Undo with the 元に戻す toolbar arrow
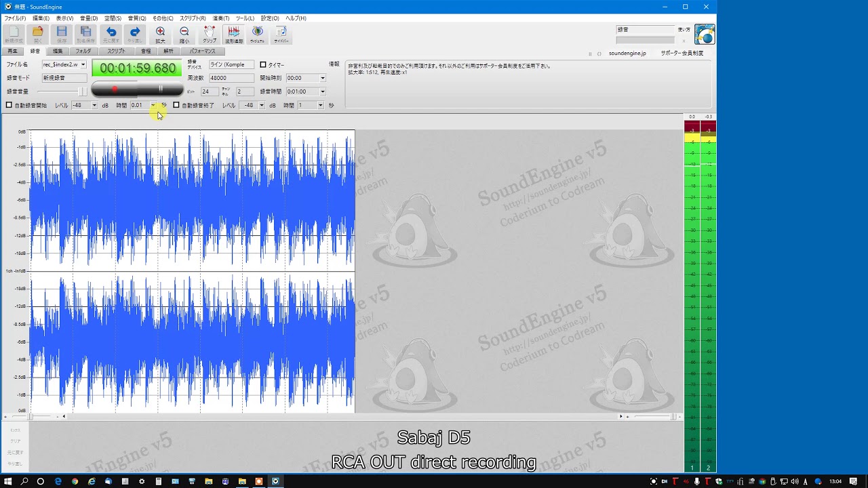The width and height of the screenshot is (868, 488). [111, 35]
